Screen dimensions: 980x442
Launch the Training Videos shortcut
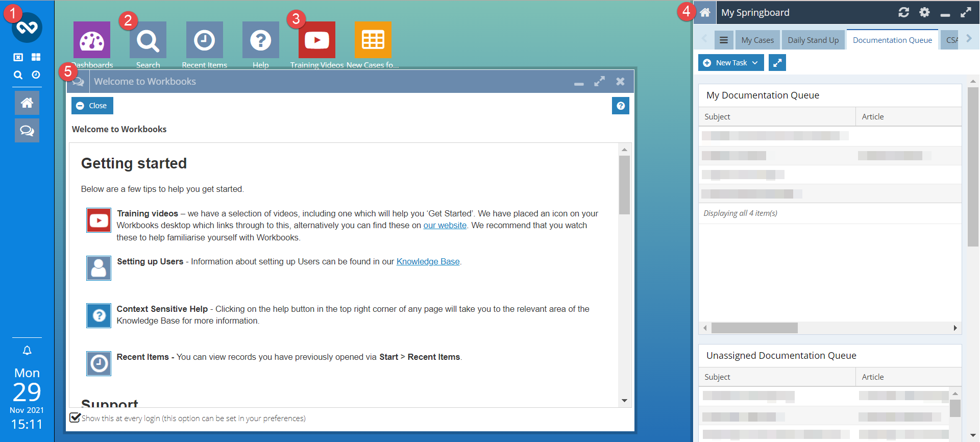316,40
